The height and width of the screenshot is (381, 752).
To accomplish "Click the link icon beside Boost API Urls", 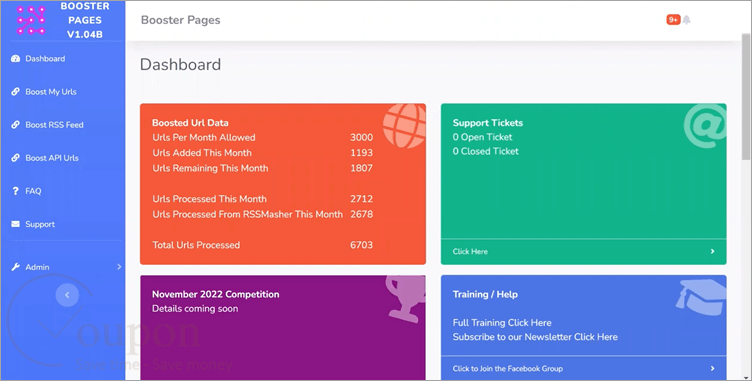I will [15, 158].
